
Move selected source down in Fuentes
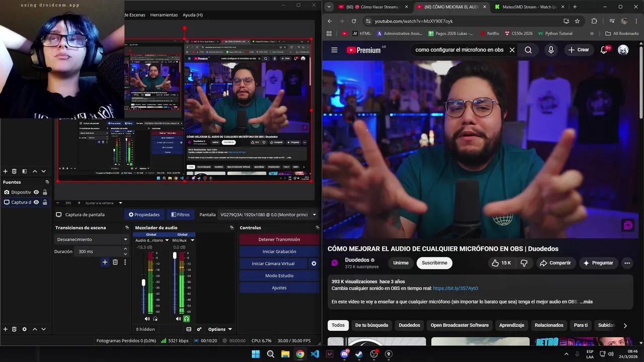pyautogui.click(x=43, y=329)
